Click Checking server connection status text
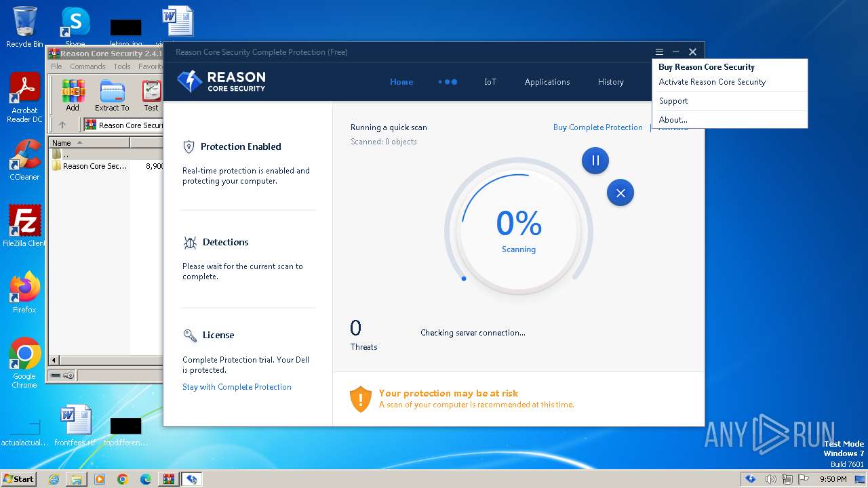 [473, 333]
